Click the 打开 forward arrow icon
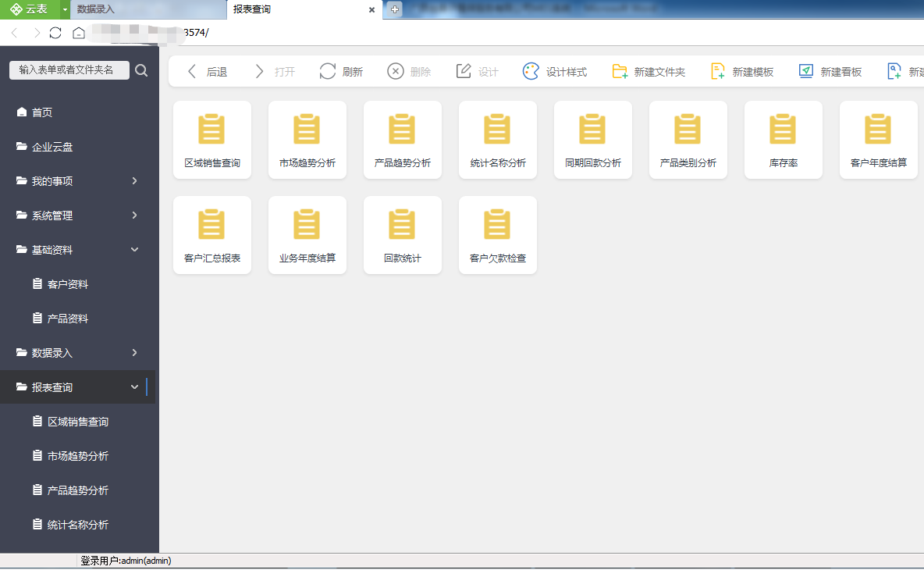Image resolution: width=924 pixels, height=570 pixels. (259, 71)
